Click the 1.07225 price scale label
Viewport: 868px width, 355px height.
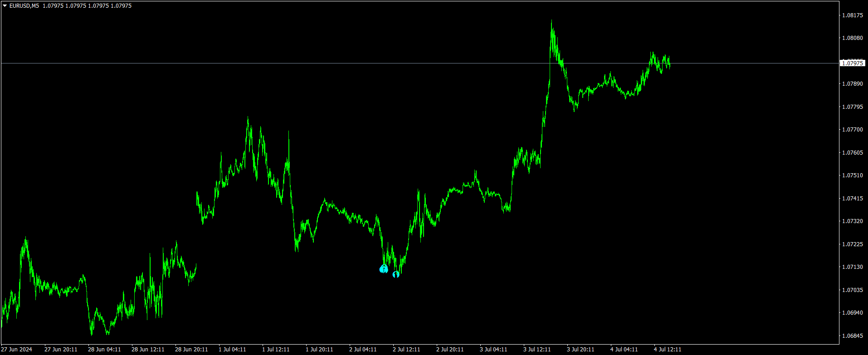(853, 244)
